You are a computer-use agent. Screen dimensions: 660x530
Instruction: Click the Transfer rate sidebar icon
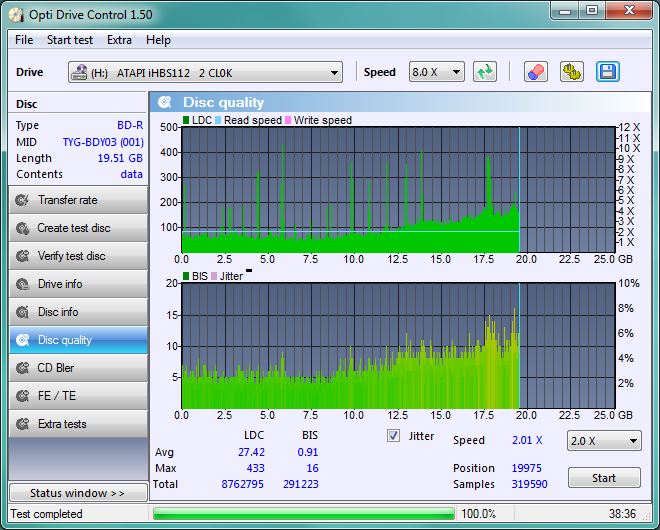tap(22, 200)
